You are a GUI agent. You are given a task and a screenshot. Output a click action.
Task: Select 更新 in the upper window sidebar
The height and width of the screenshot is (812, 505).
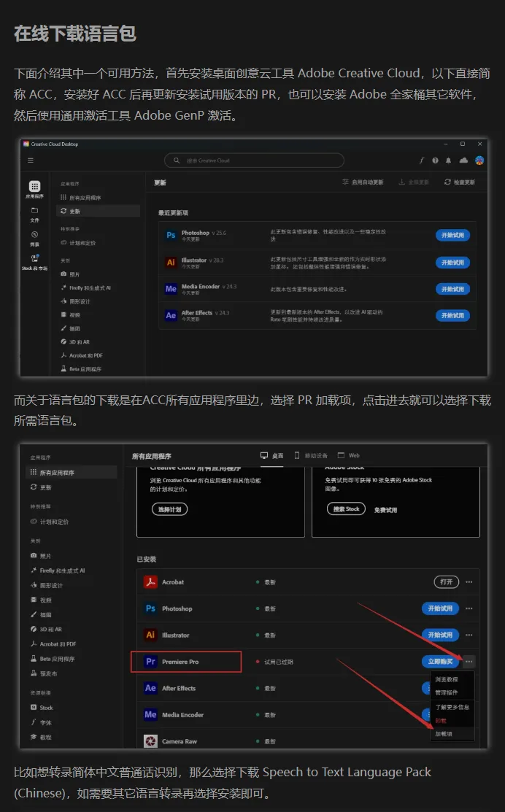[98, 212]
